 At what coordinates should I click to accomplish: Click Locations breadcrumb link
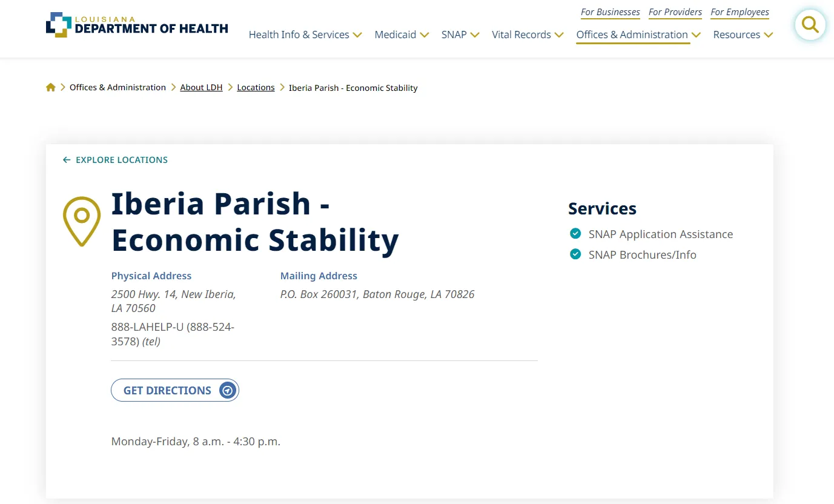[x=256, y=87]
